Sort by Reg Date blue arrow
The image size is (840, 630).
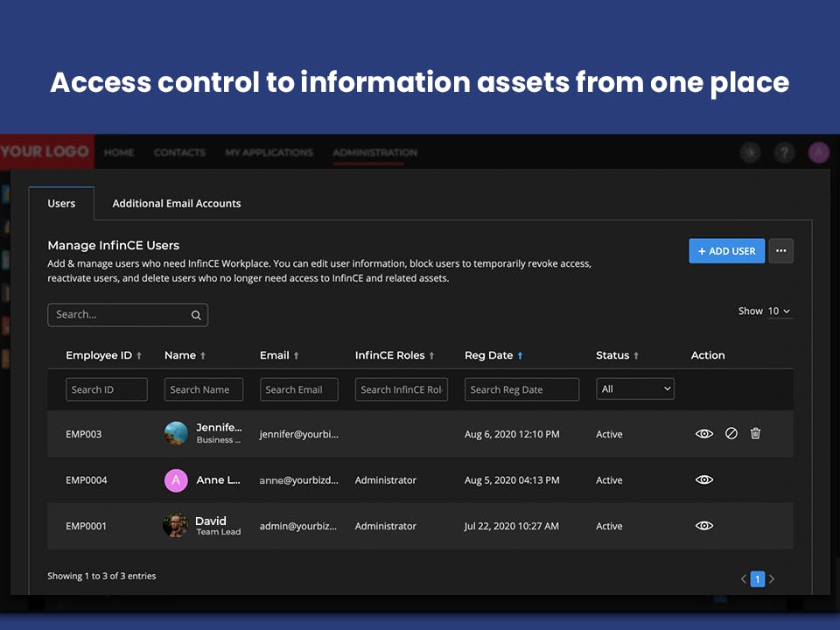(x=520, y=356)
